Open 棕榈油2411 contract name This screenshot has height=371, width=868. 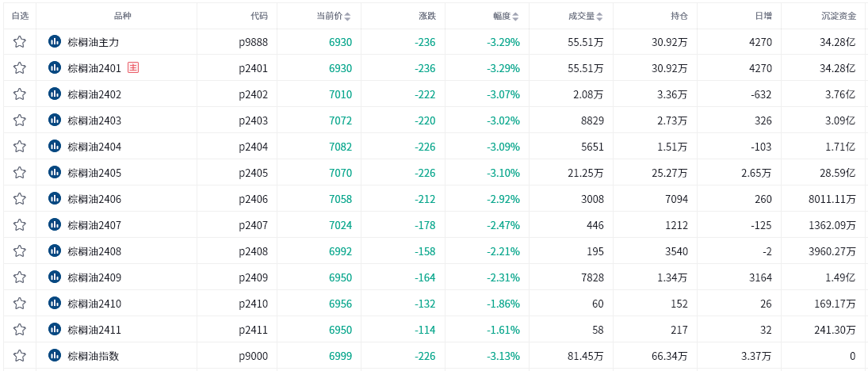point(94,330)
